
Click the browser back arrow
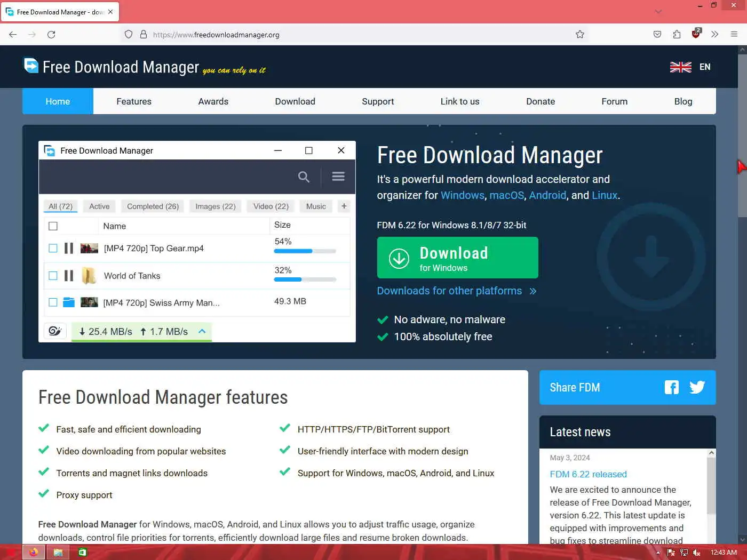pyautogui.click(x=13, y=34)
